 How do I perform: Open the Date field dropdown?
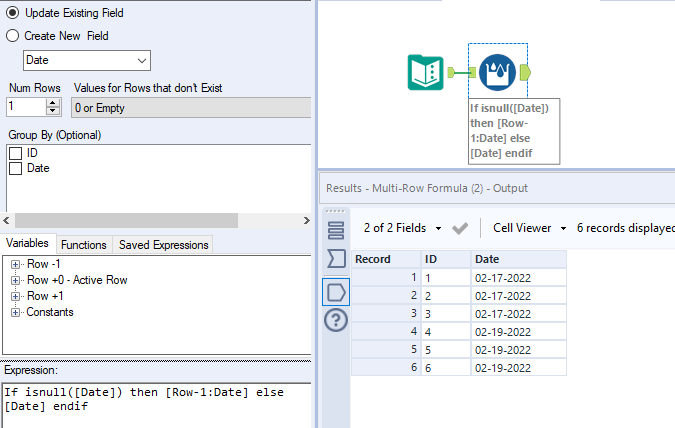pos(142,61)
